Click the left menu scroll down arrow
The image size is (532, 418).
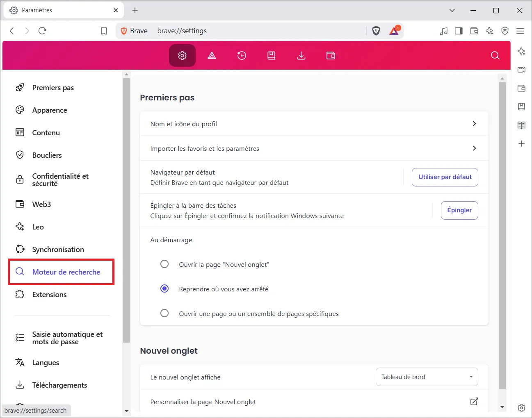126,411
